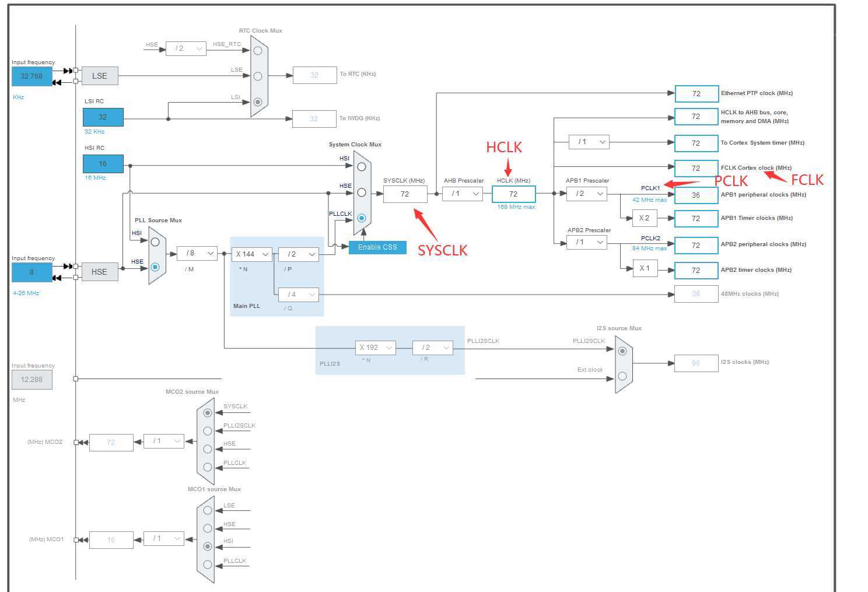Click the APB1 Timer clocks value box
The image size is (868, 592).
point(696,219)
